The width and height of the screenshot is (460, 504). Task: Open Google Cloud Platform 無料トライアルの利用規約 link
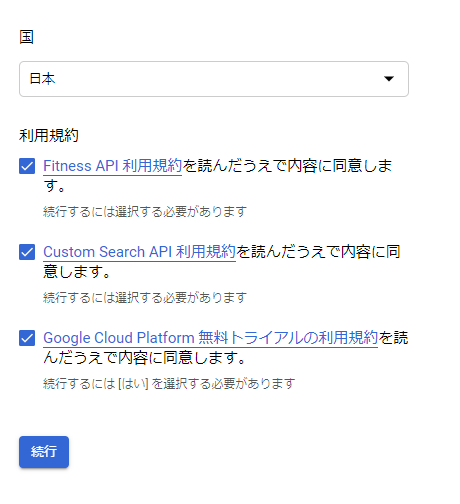point(211,338)
